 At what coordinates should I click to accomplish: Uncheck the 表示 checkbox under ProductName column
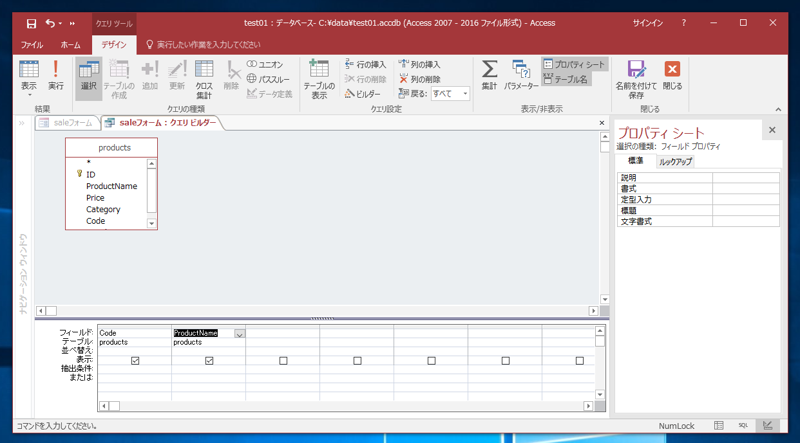209,361
